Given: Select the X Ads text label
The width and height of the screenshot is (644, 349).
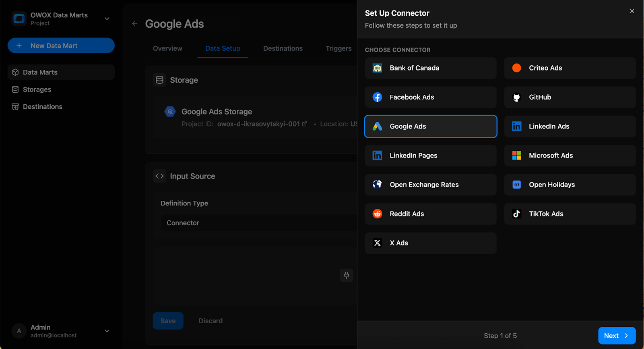Looking at the screenshot, I should tap(399, 243).
